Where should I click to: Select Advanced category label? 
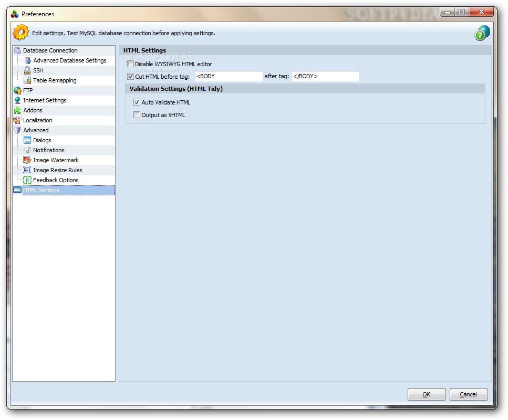[x=36, y=131]
